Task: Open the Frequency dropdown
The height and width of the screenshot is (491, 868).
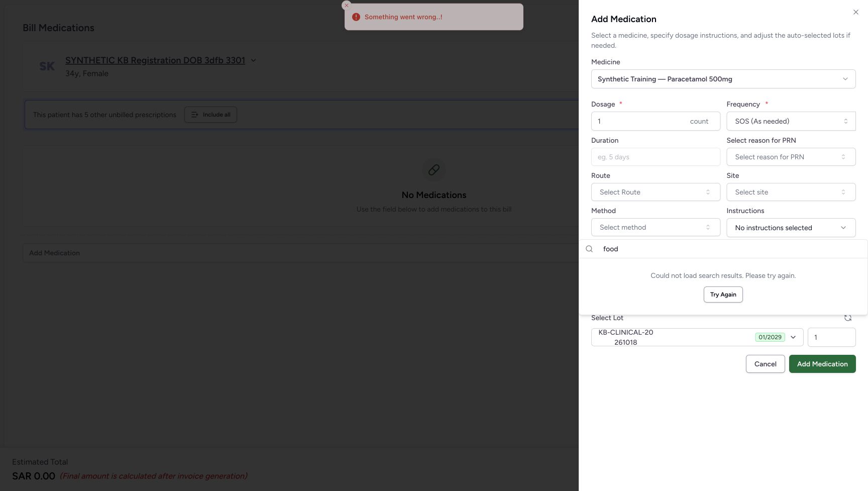Action: click(791, 121)
